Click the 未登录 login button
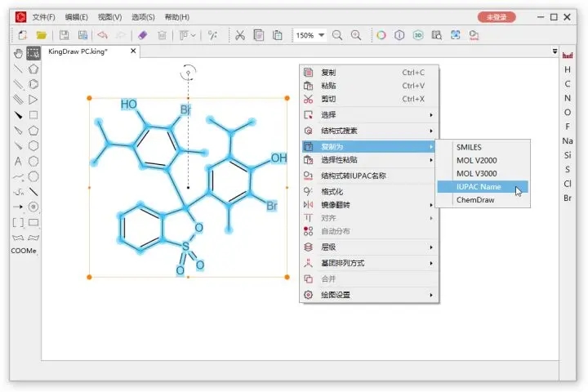The width and height of the screenshot is (588, 392). point(496,16)
